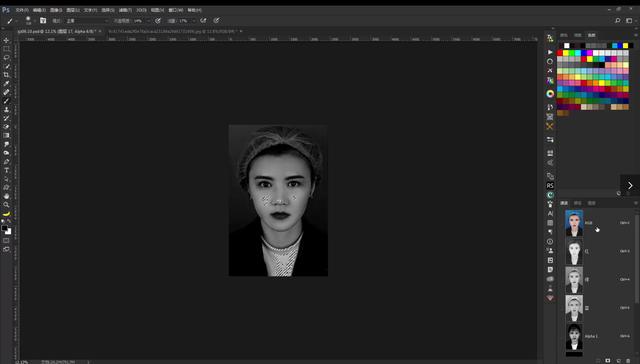Select the Crop tool in toolbox

6,75
